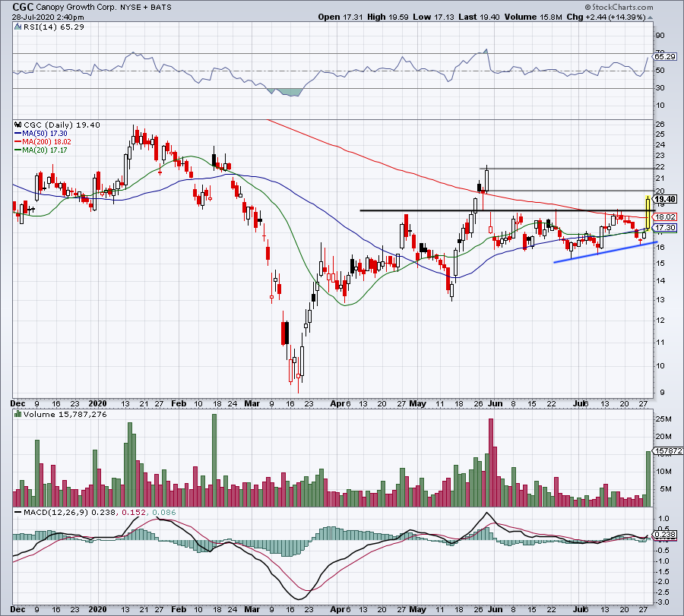Click the Last 19.40 value in header

coord(480,17)
